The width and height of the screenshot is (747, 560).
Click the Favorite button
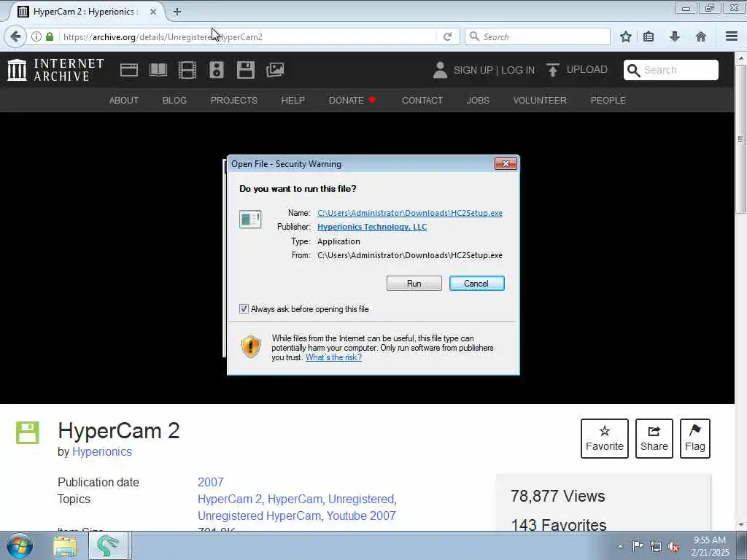[x=605, y=438]
